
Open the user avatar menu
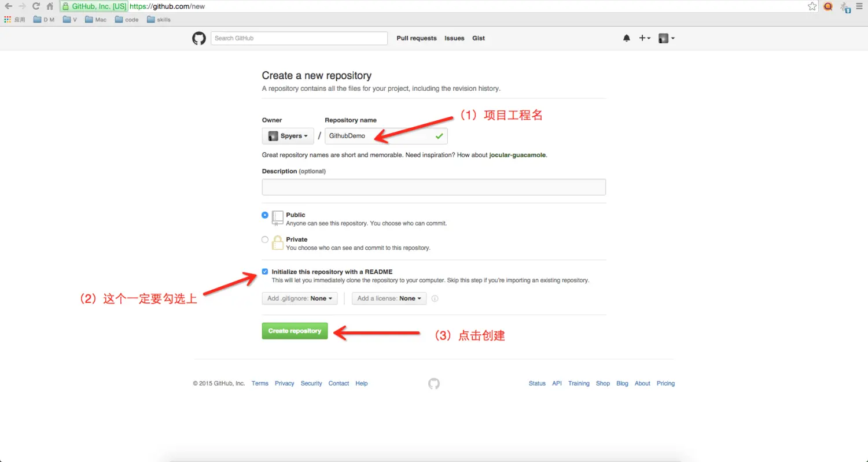(667, 38)
